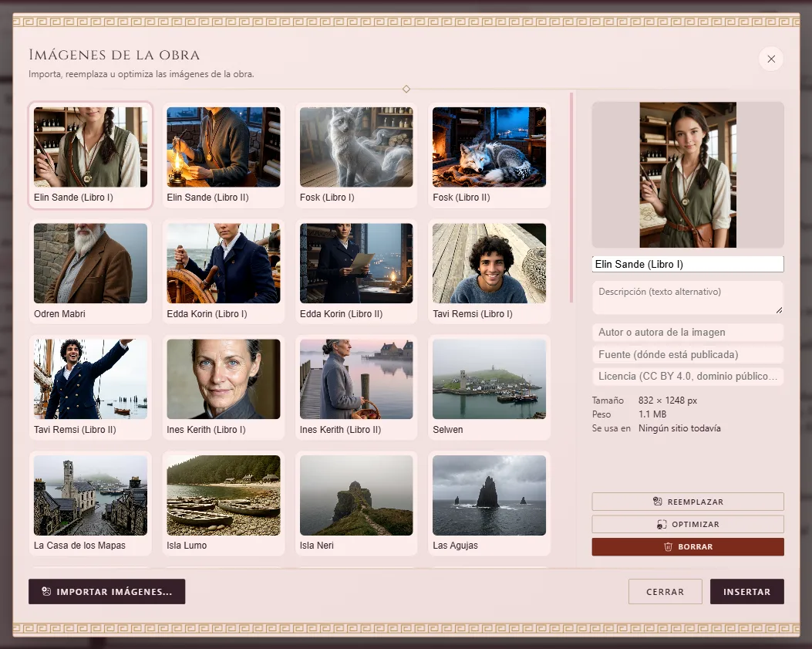Select the Tavi Remsi (Libro II) thumbnail
The image size is (812, 649).
point(91,387)
